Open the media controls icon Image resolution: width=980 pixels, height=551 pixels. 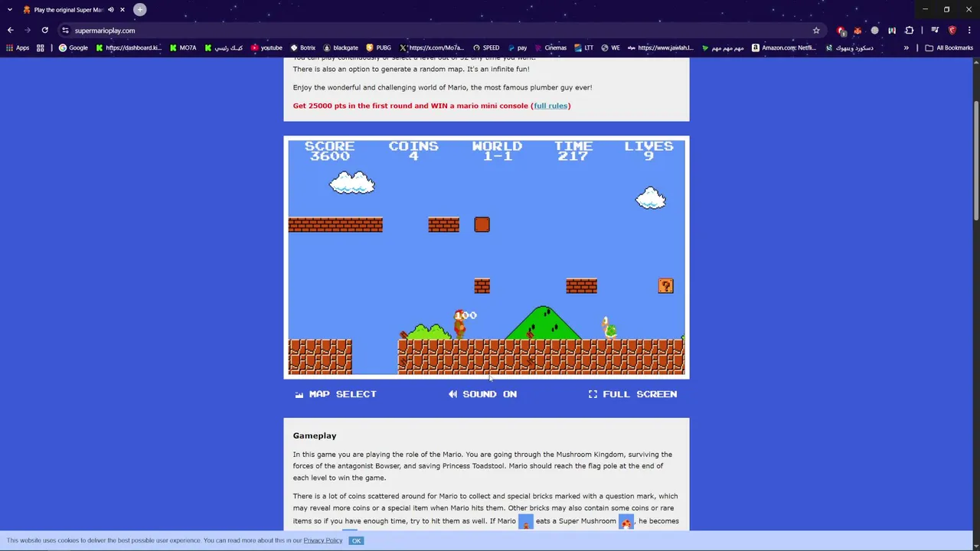pyautogui.click(x=935, y=31)
